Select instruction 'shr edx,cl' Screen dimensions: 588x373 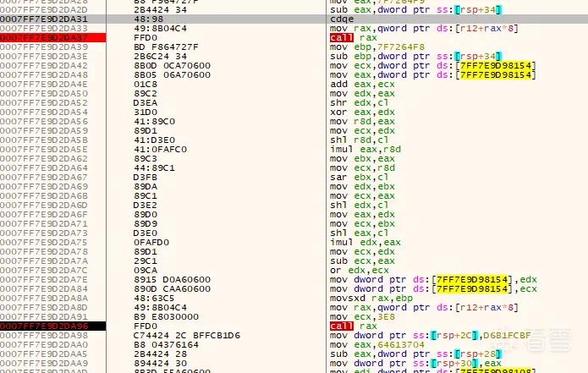(360, 102)
